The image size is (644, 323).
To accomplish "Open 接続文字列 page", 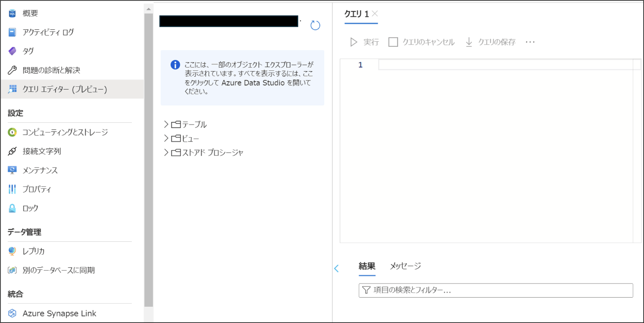I will (42, 151).
